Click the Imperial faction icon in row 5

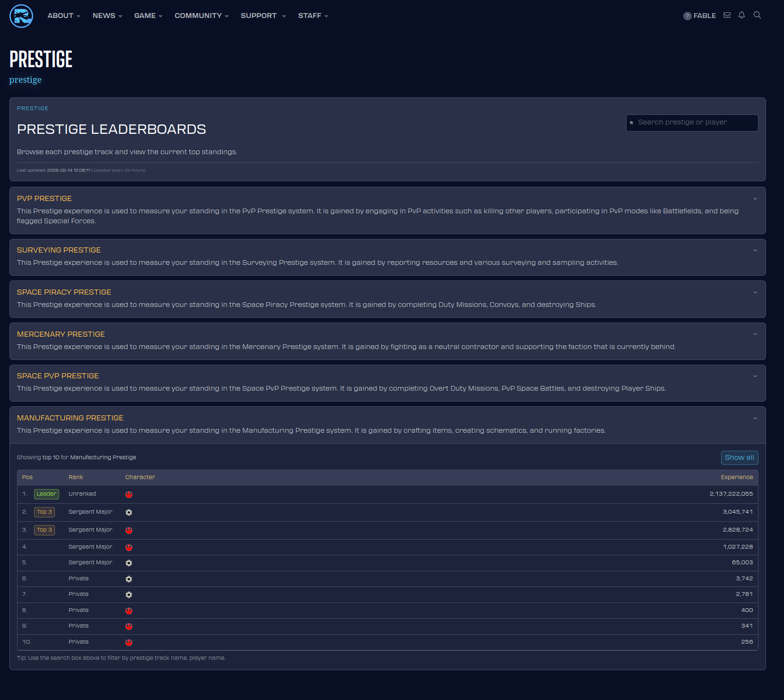coord(129,563)
